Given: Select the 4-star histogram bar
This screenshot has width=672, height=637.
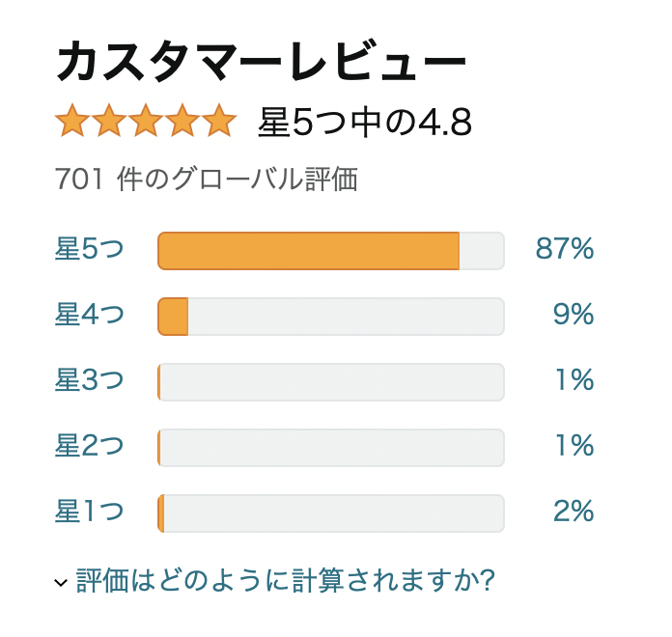Looking at the screenshot, I should (330, 317).
